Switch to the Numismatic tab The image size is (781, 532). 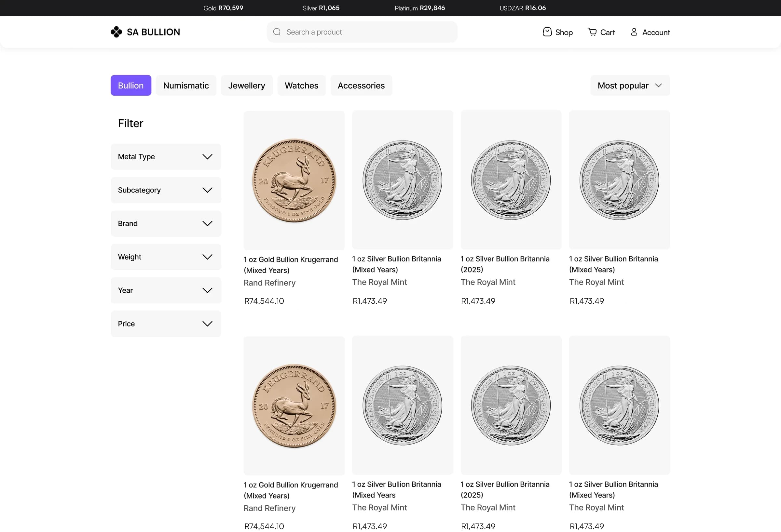coord(186,86)
